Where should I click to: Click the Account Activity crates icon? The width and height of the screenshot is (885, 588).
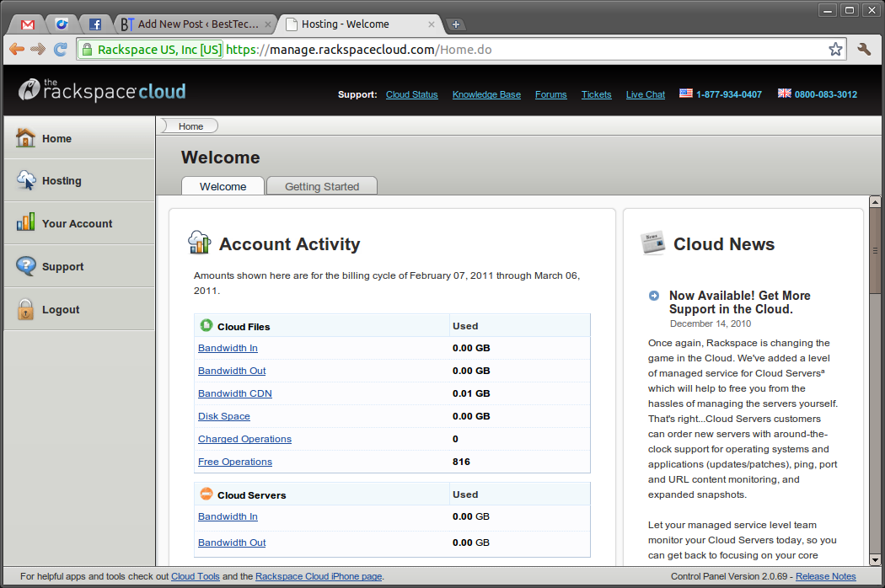pos(199,242)
